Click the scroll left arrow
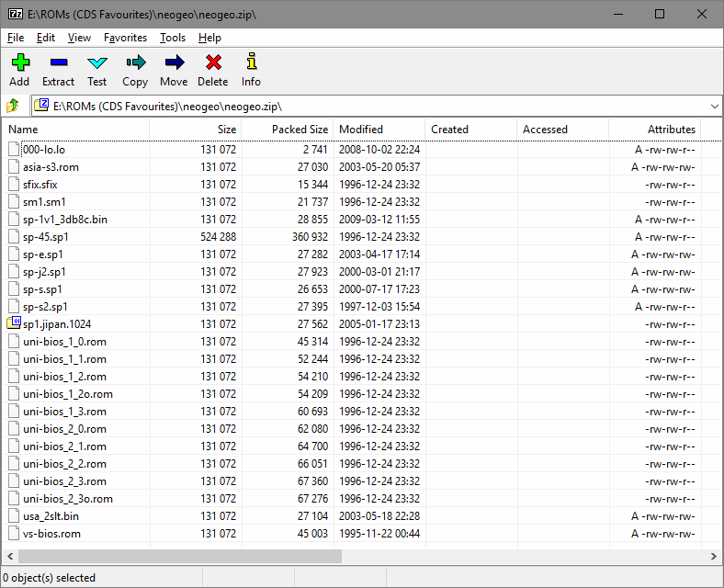724x588 pixels. (10, 556)
